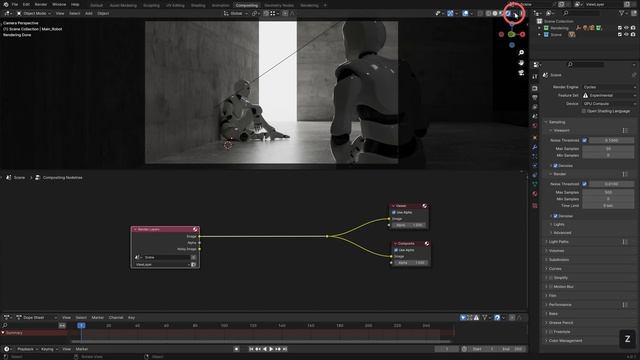This screenshot has height=360, width=640.
Task: Adjust the Render Time Limit field
Action: [608, 206]
